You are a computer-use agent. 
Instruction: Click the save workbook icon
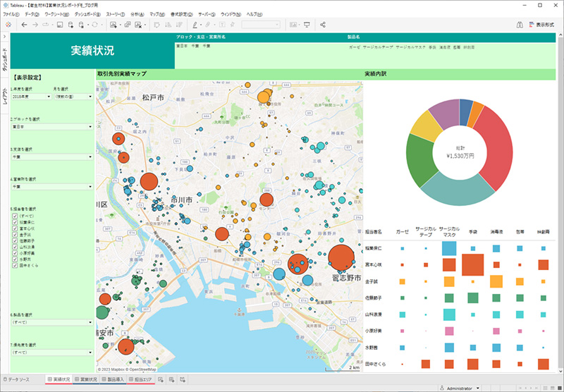coord(61,24)
